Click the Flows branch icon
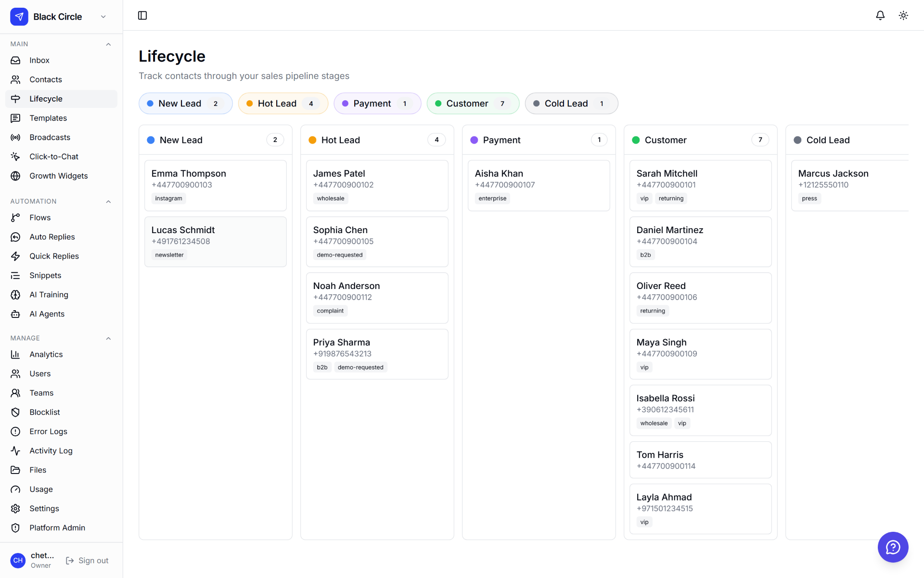This screenshot has width=924, height=578. (15, 218)
